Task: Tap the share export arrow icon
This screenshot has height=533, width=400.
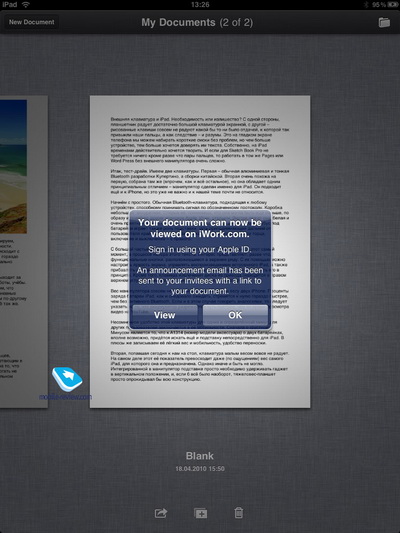Action: 161,513
